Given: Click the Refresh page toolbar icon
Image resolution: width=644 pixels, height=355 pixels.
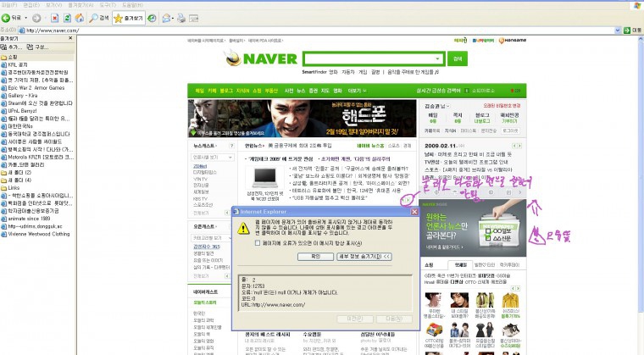Looking at the screenshot, I should 67,18.
